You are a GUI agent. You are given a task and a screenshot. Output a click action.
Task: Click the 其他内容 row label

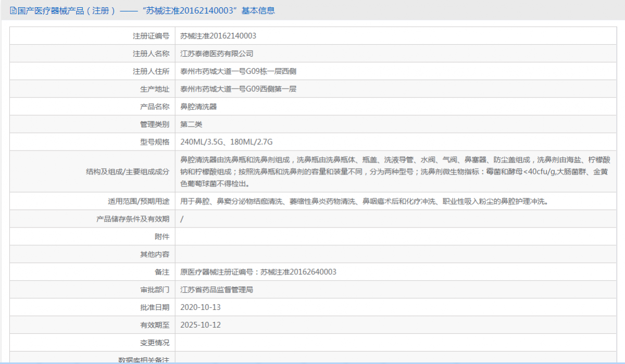(x=155, y=254)
